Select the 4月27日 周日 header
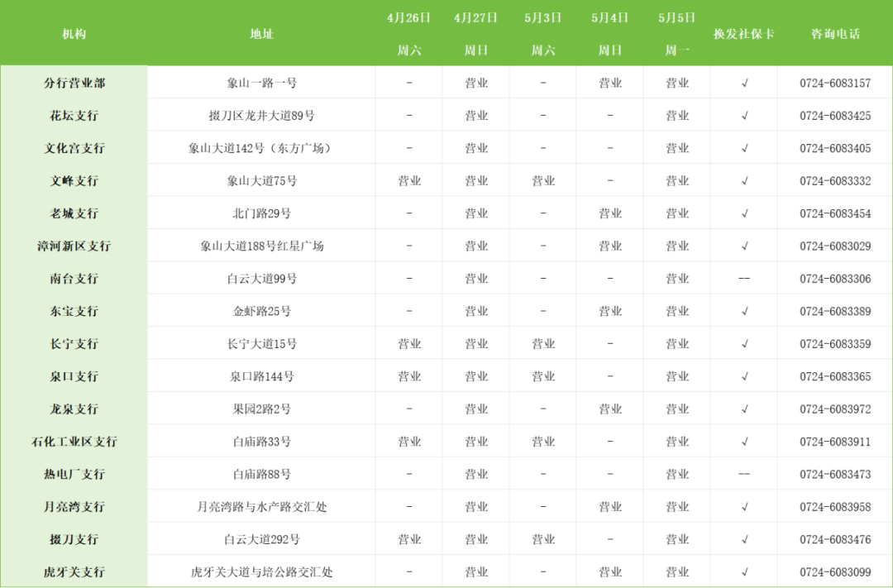Screen dimensions: 893x588 click(475, 34)
